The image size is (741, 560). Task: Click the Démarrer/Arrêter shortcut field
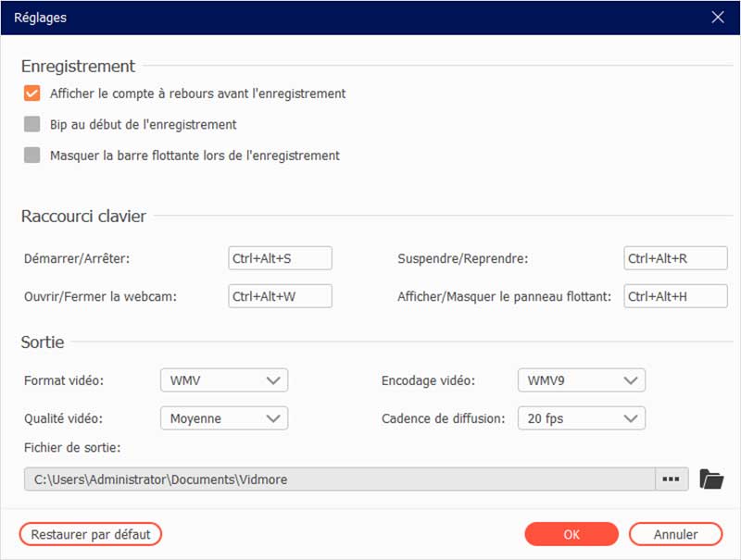[280, 258]
